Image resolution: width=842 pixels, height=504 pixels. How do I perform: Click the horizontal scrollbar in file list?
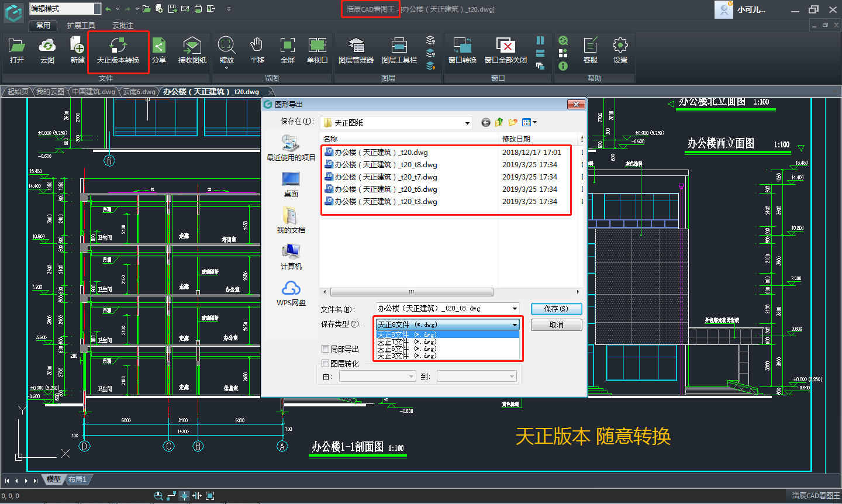point(412,292)
